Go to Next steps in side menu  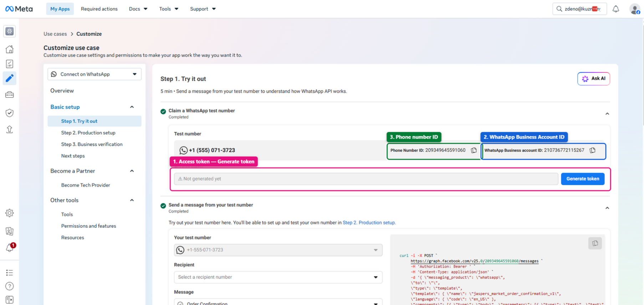point(73,156)
